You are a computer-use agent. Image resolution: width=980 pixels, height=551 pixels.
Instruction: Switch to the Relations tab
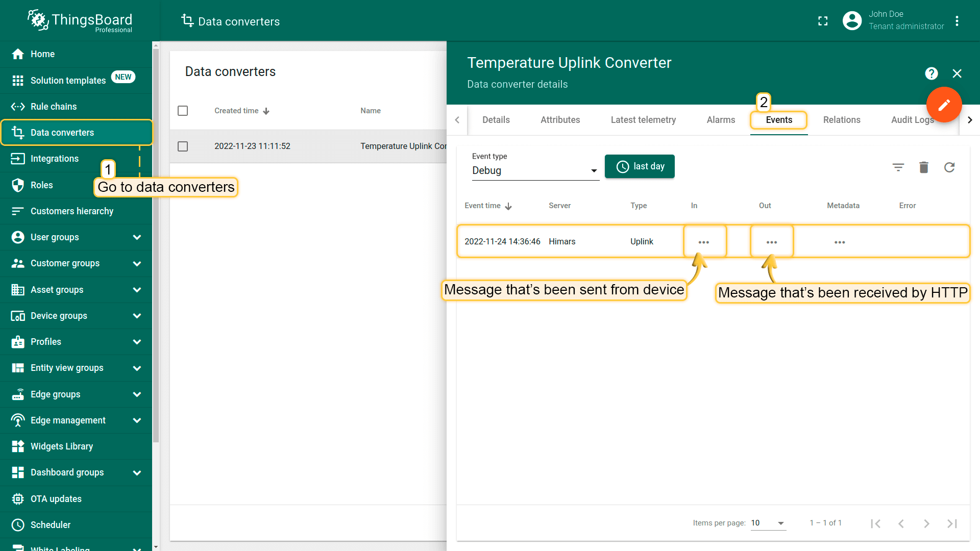tap(841, 120)
